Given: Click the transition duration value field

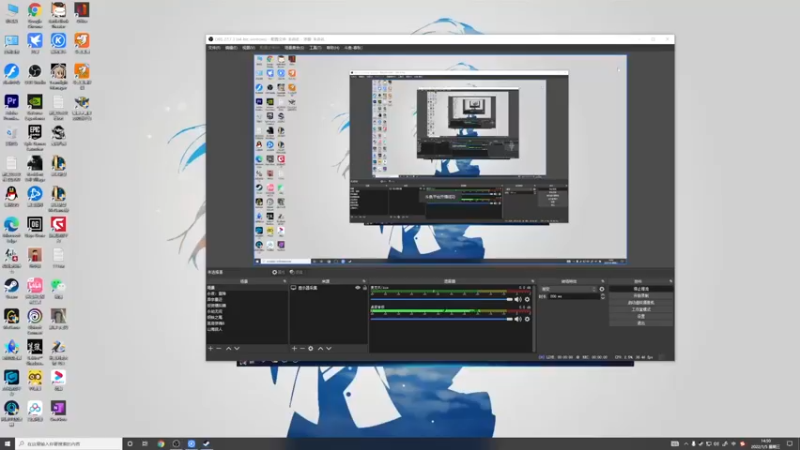Looking at the screenshot, I should tap(574, 296).
